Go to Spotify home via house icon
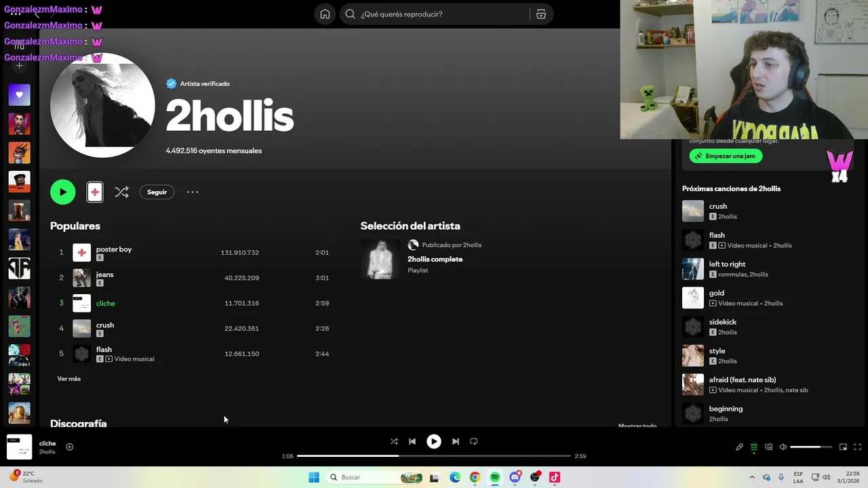868x488 pixels. (x=325, y=14)
